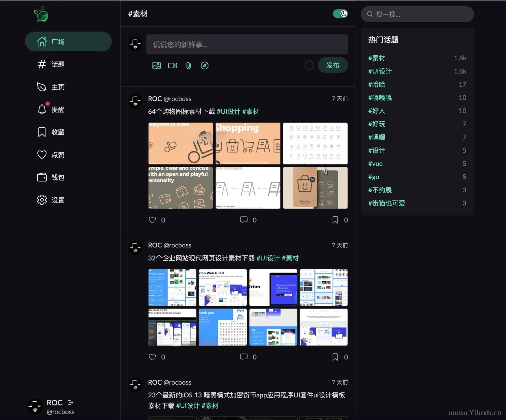This screenshot has height=420, width=506.
Task: Click the logout icon next to ROC
Action: coord(70,402)
